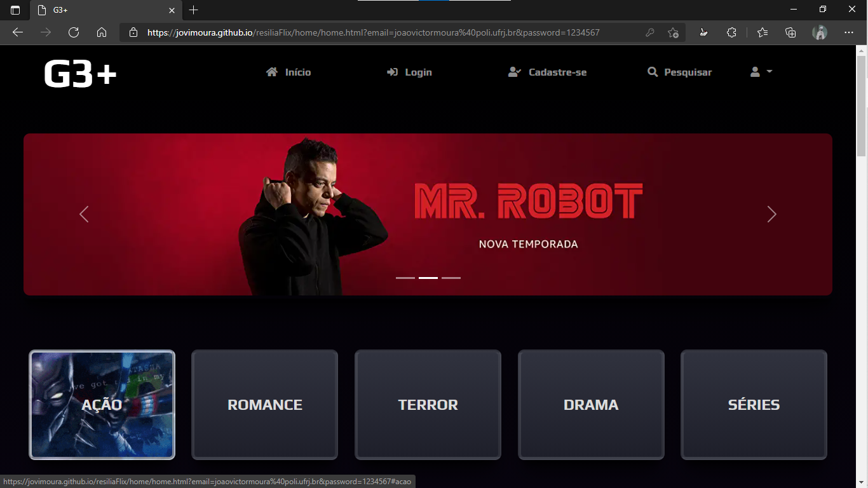Go to Início navigation link

coord(288,72)
